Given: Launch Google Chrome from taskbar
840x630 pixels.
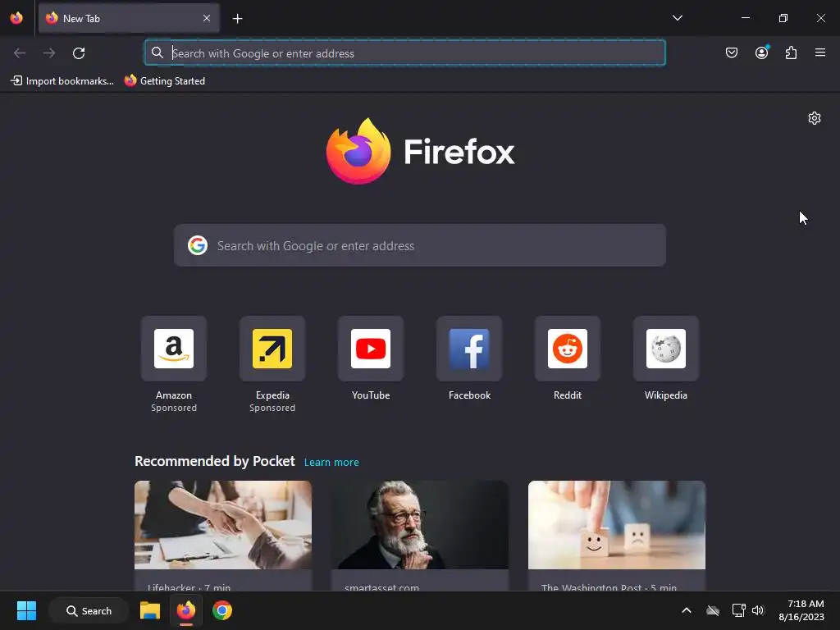Looking at the screenshot, I should pos(221,610).
